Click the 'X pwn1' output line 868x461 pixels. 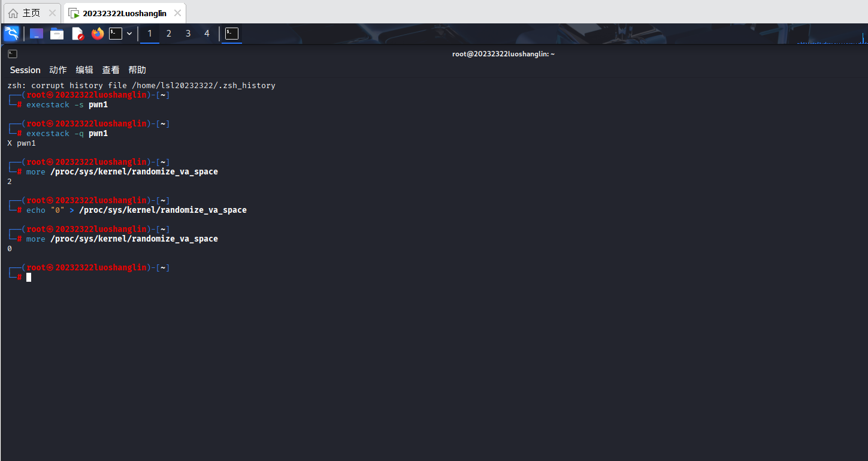[x=22, y=143]
